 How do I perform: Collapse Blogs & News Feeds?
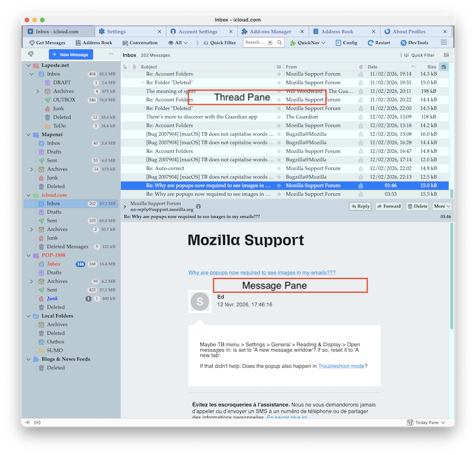click(x=29, y=359)
